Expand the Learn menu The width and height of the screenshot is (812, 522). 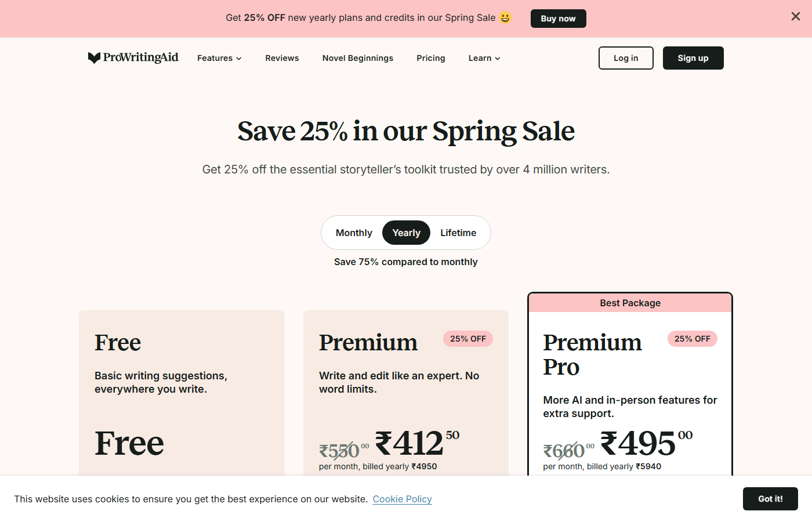(x=484, y=58)
